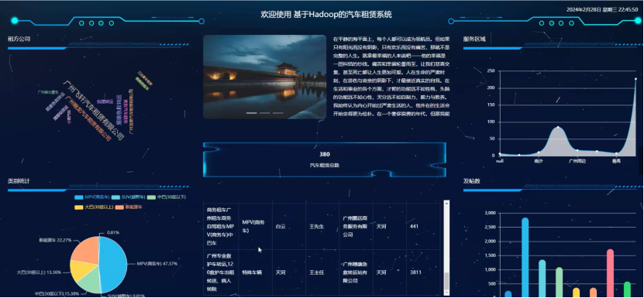Image resolution: width=644 pixels, height=298 pixels.
Task: Select the third carousel indicator dash
Action: click(277, 113)
